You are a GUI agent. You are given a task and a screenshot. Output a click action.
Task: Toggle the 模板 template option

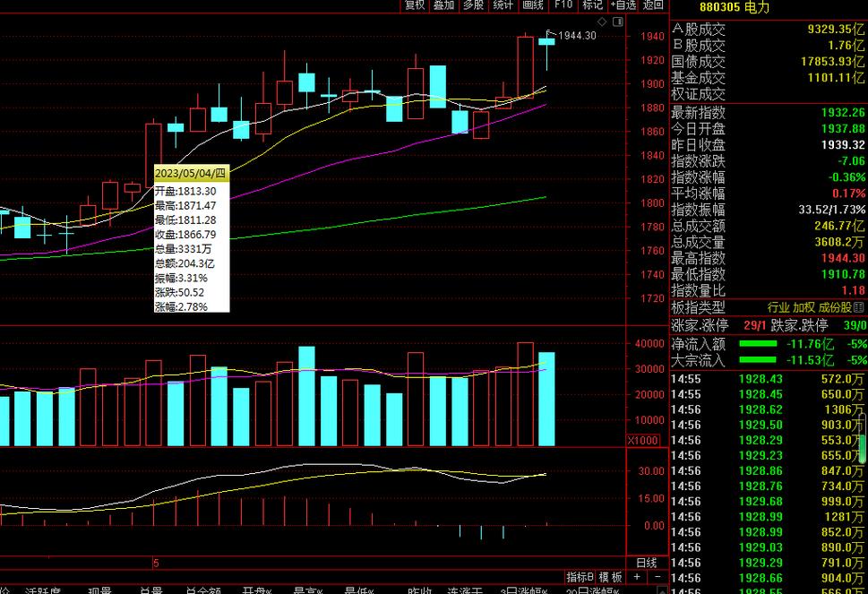tap(610, 577)
